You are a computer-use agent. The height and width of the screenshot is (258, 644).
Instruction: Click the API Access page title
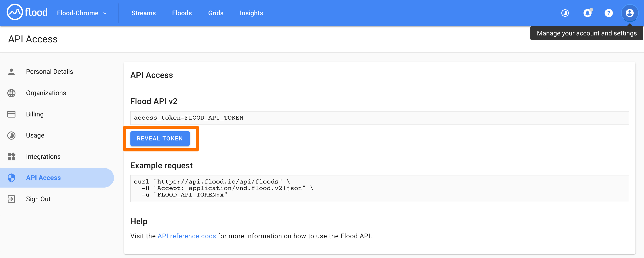33,39
